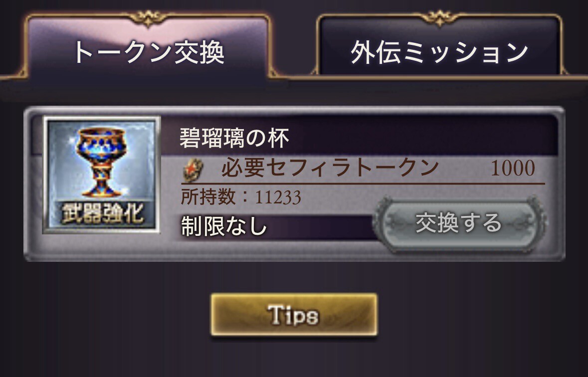
Task: Click the 1000 token cost value
Action: click(x=513, y=168)
